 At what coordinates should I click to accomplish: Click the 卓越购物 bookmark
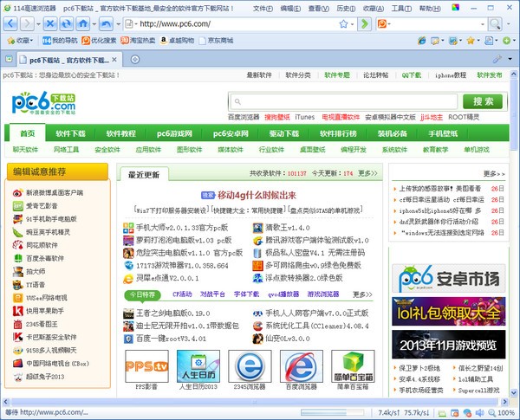tap(177, 41)
